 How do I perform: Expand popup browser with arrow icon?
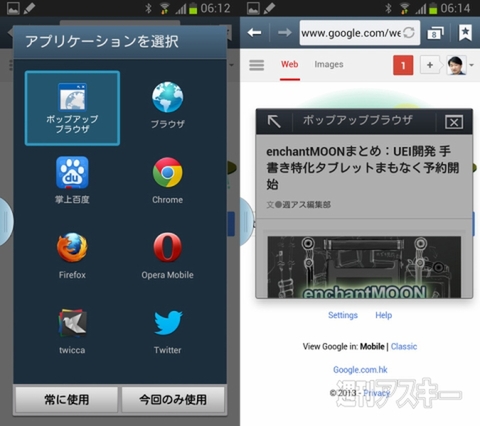click(274, 121)
